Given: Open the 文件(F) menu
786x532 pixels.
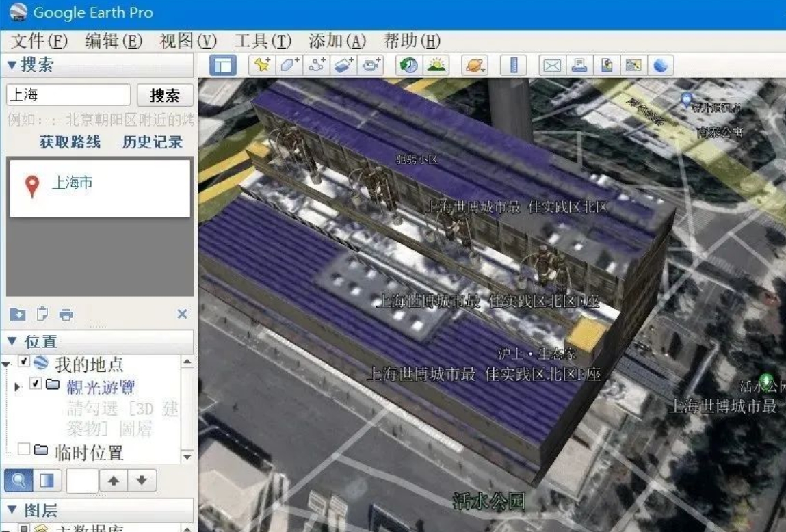Looking at the screenshot, I should [39, 41].
